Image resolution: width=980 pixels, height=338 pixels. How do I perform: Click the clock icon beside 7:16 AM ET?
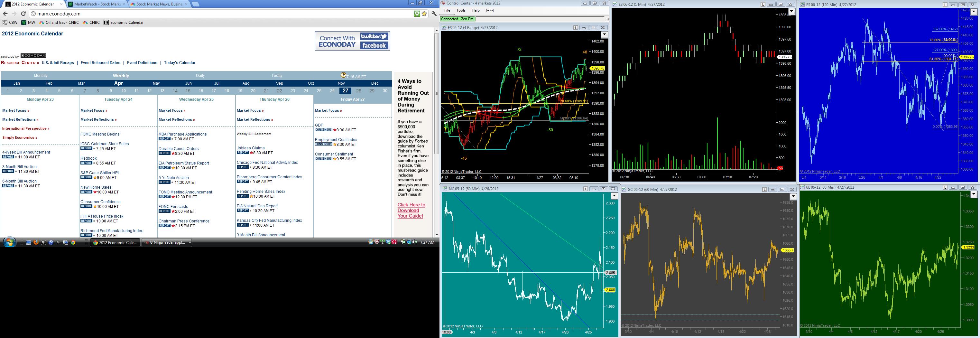click(x=344, y=75)
